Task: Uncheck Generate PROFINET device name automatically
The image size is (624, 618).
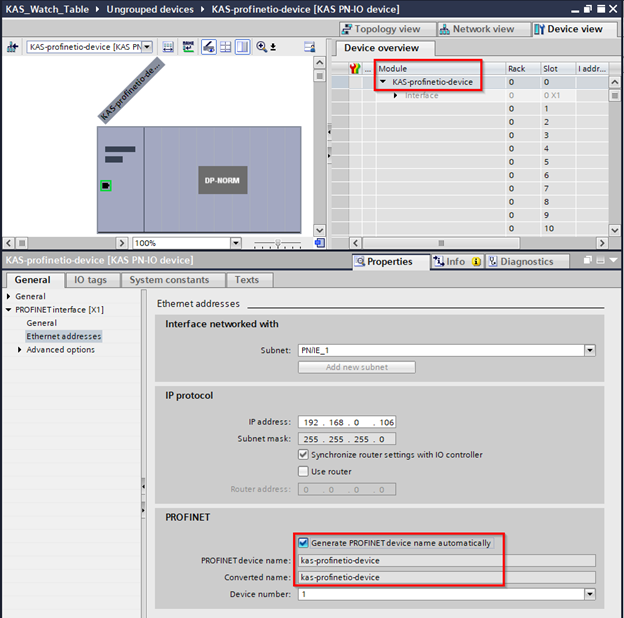Action: (x=303, y=543)
